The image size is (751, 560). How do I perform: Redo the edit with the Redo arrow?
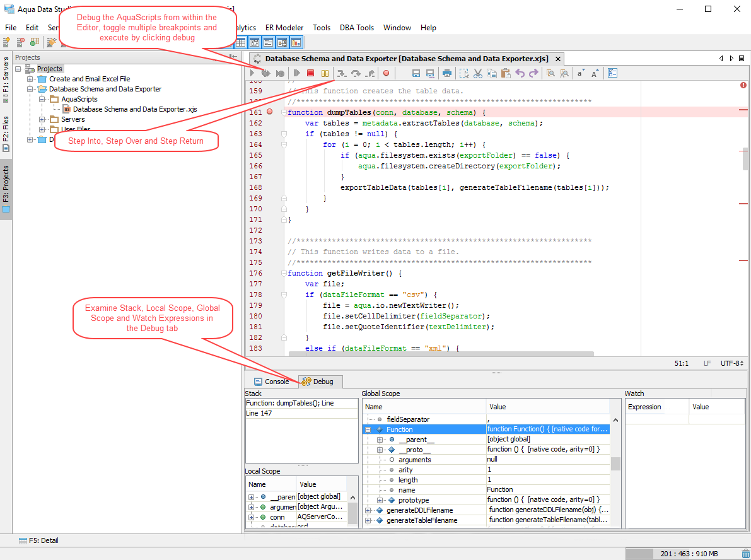[x=533, y=73]
